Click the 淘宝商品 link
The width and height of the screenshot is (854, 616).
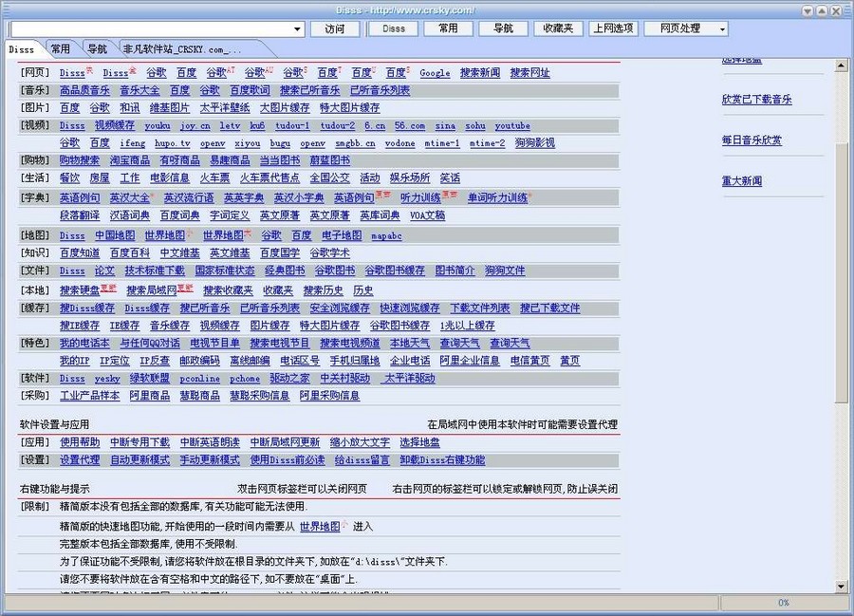click(130, 160)
